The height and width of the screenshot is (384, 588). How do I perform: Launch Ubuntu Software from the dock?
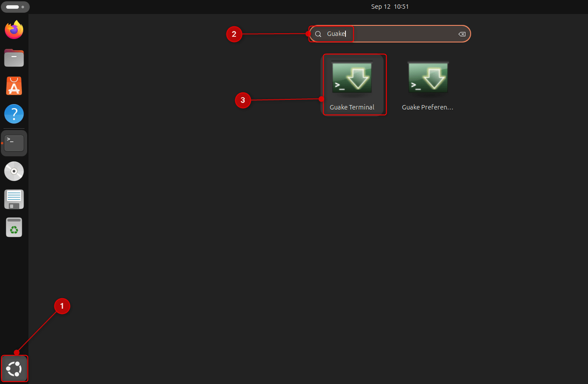[14, 86]
